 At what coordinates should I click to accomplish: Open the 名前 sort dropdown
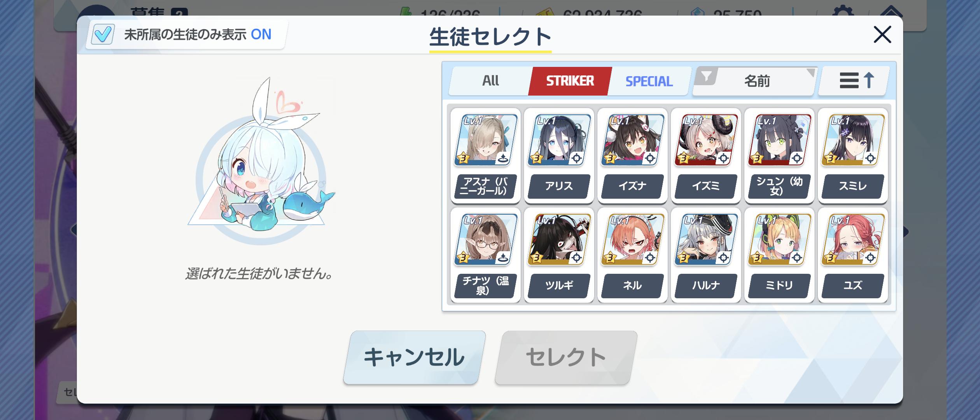click(x=756, y=81)
